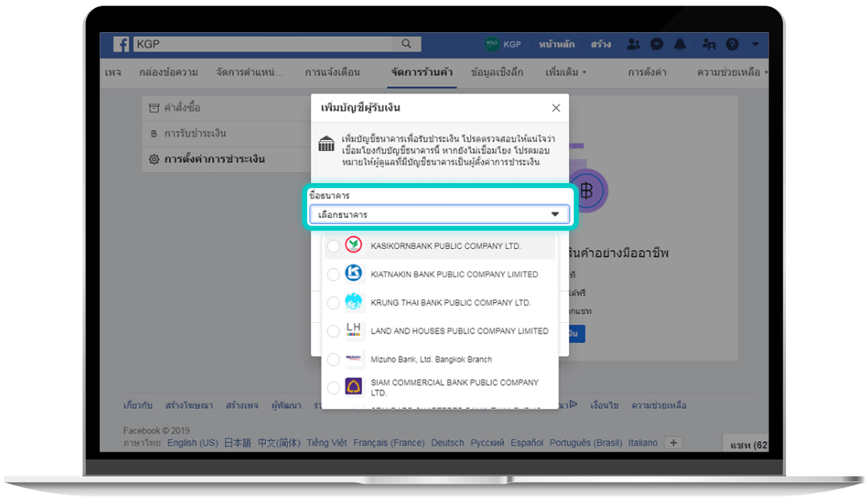Select KIATNAKIN BANK radio option

click(x=334, y=275)
